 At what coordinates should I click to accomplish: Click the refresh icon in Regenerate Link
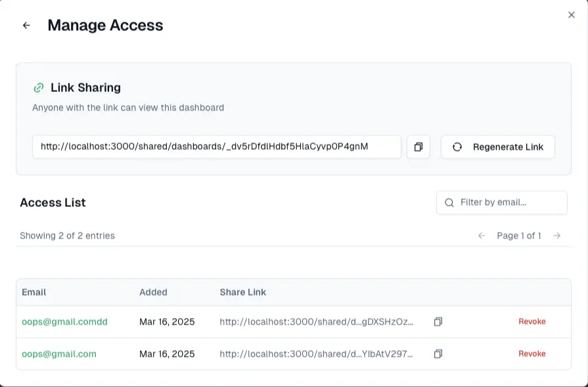(x=457, y=147)
